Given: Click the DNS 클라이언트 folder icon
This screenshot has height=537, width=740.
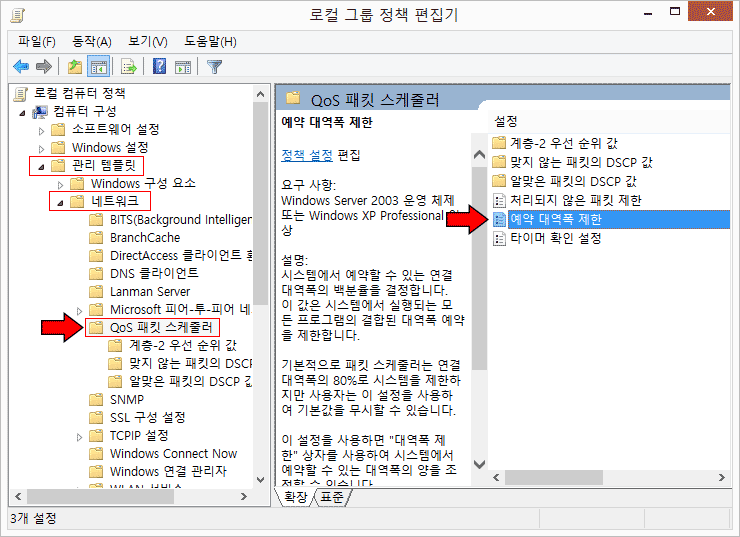Looking at the screenshot, I should pyautogui.click(x=96, y=273).
